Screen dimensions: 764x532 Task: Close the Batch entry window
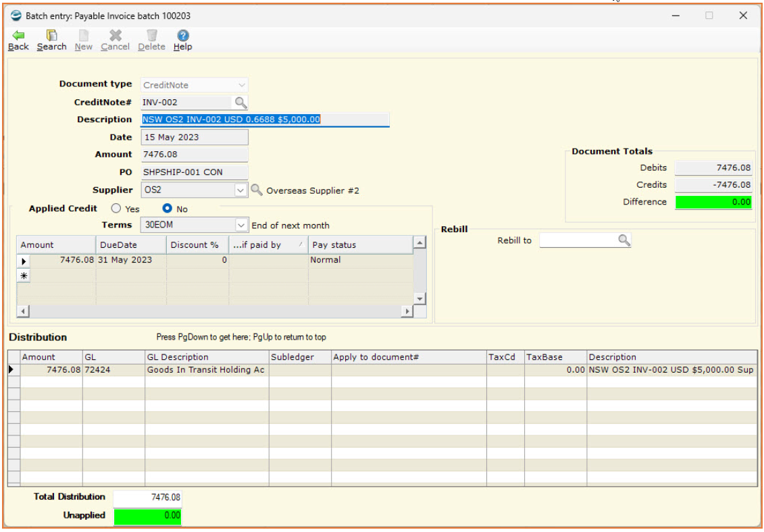point(743,16)
